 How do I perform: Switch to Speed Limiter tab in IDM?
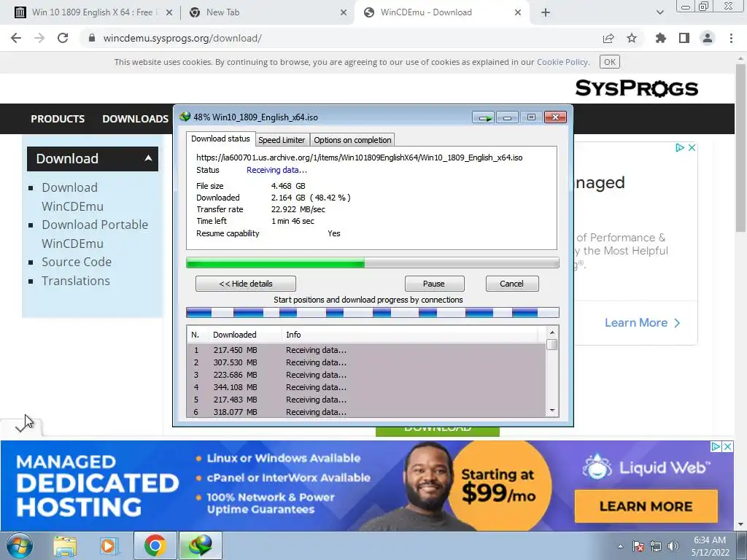click(x=282, y=140)
